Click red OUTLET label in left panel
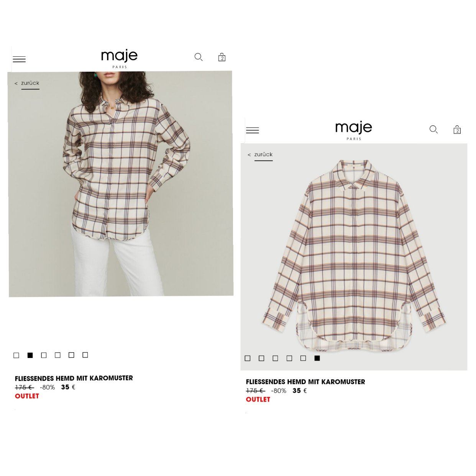This screenshot has height=476, width=476. coord(27,396)
